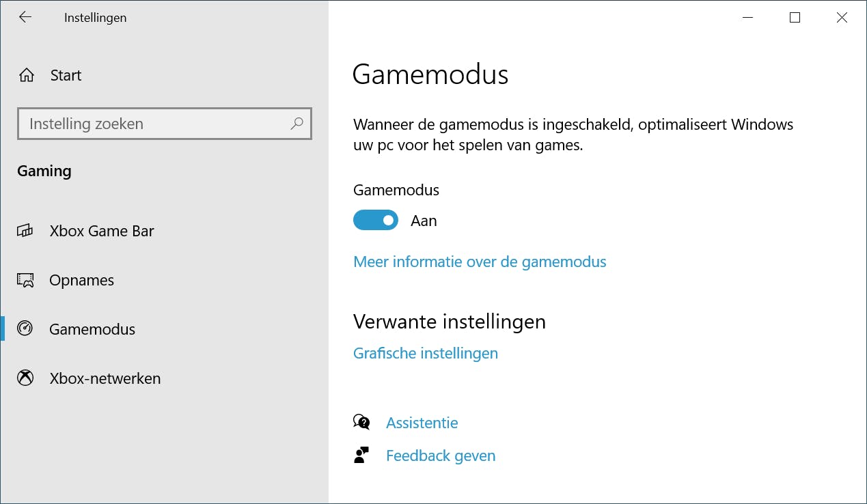Click the Gamemodus speedometer icon
Screen dimensions: 867x504
point(25,329)
